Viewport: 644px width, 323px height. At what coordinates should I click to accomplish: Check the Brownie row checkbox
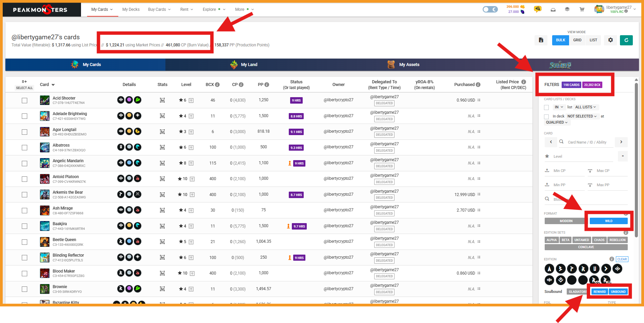tap(24, 289)
